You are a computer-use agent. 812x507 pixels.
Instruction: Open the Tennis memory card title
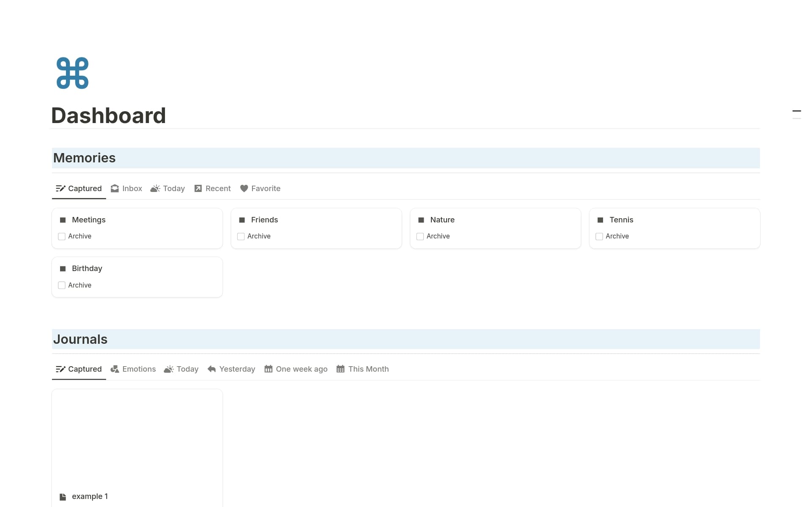click(x=621, y=220)
